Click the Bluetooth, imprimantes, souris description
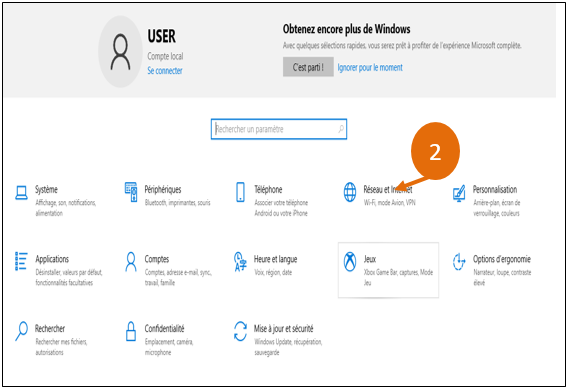This screenshot has height=391, width=568. point(178,203)
